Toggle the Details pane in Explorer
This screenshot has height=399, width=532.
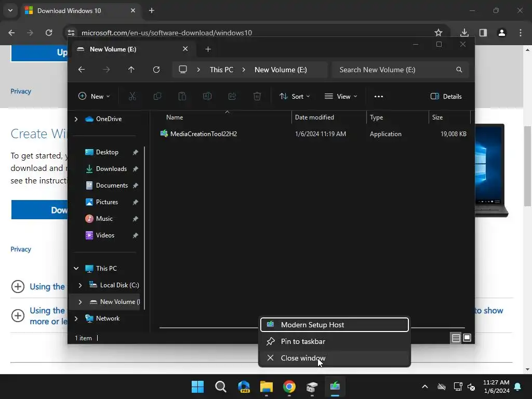tap(446, 96)
